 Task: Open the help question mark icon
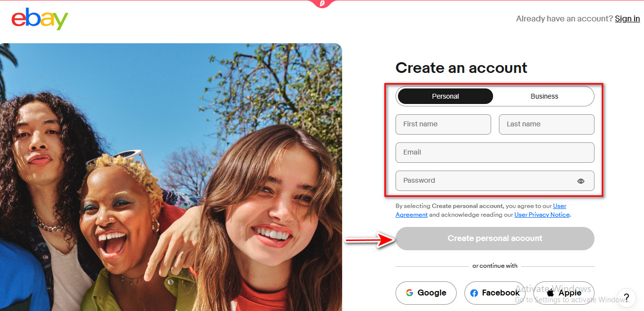[626, 297]
